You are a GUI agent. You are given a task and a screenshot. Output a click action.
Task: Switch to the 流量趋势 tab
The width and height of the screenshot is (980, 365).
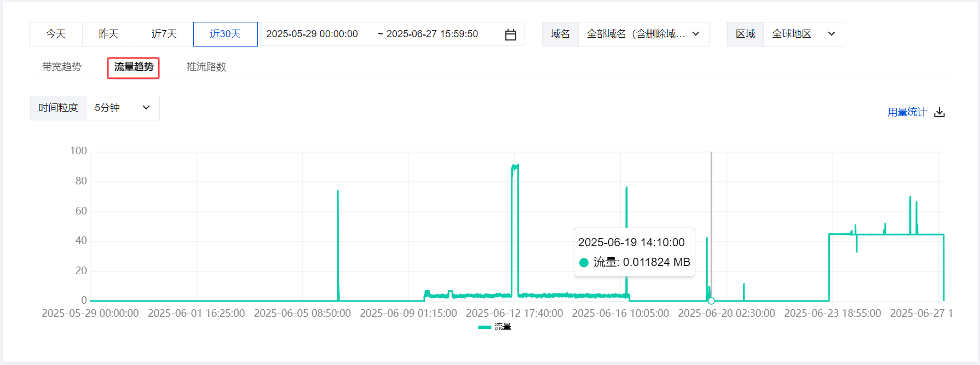pyautogui.click(x=134, y=67)
